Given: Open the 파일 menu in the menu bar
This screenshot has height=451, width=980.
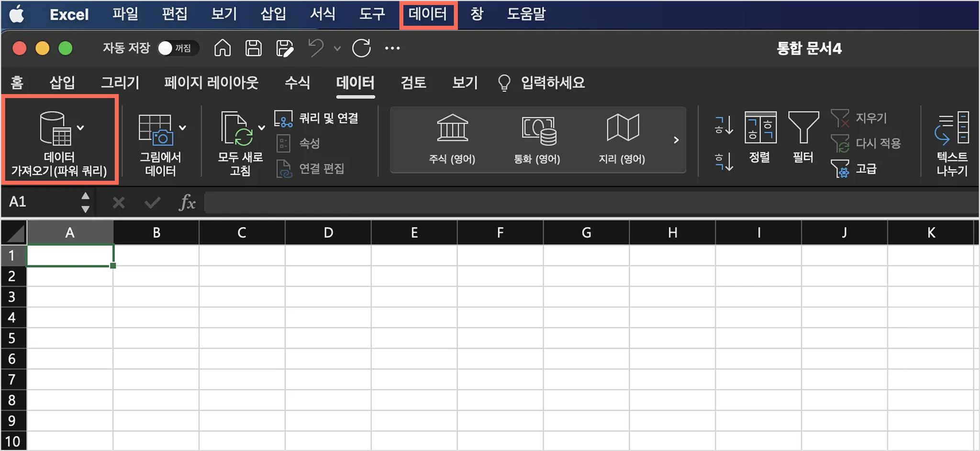Looking at the screenshot, I should 125,14.
